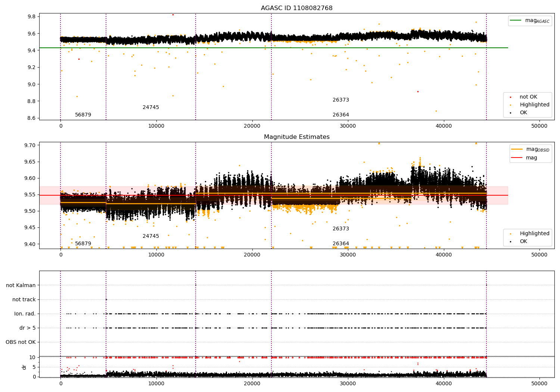Click the "Magnitude Estimates" plot title
Screen dimensions: 560x392
(x=296, y=137)
